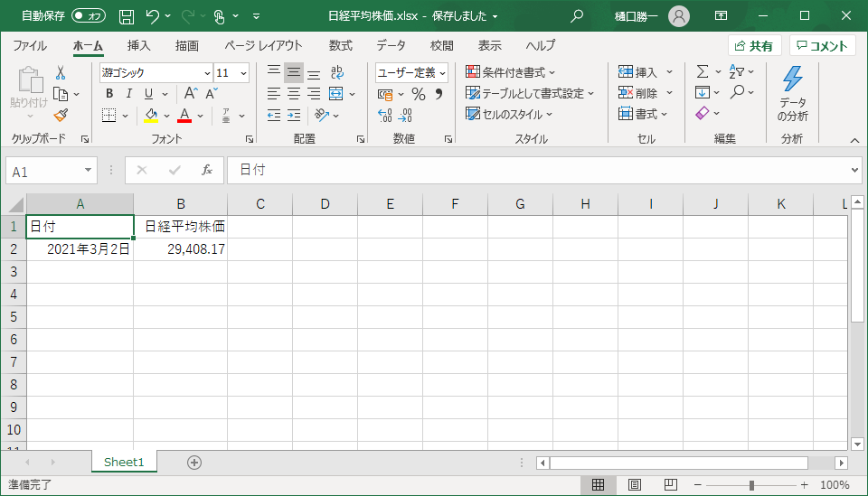The image size is (868, 496).
Task: Click the touch/mouse mode icon
Action: tap(219, 16)
